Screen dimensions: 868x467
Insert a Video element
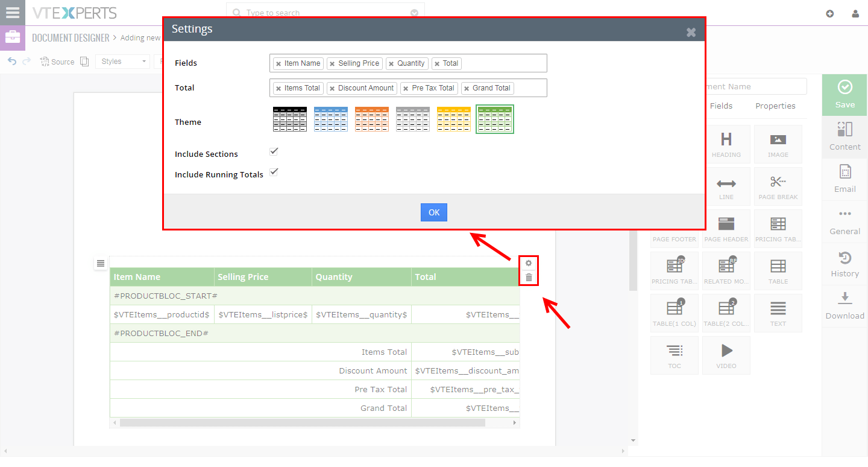(726, 355)
